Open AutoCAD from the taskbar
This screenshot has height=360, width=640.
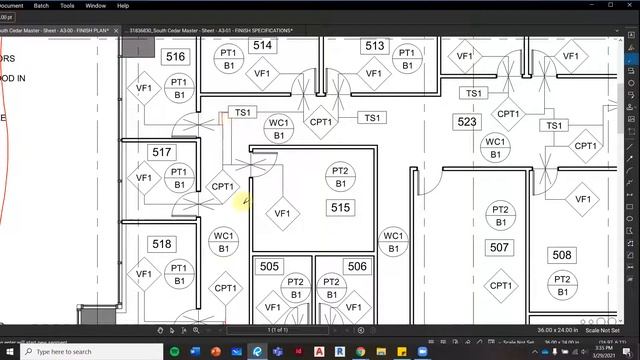(x=319, y=351)
